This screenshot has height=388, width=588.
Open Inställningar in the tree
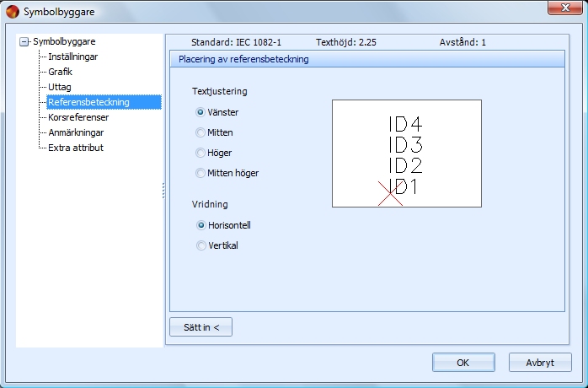pos(72,57)
